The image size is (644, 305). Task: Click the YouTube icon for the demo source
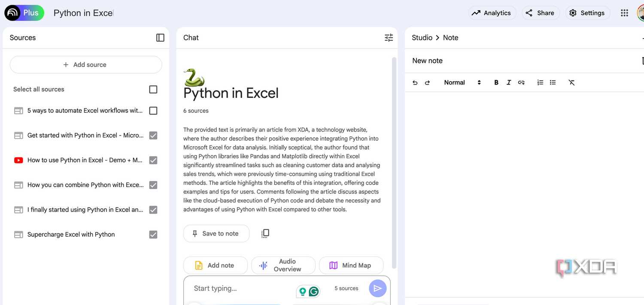click(x=18, y=160)
